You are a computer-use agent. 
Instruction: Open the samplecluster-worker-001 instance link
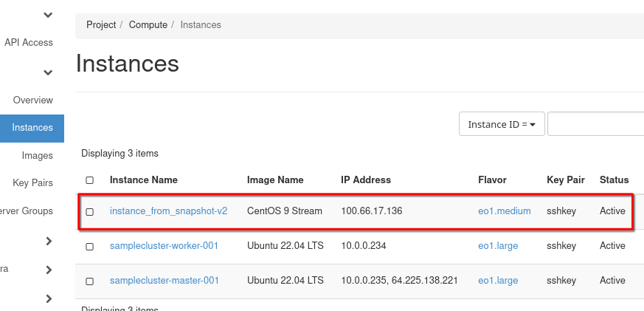click(164, 246)
